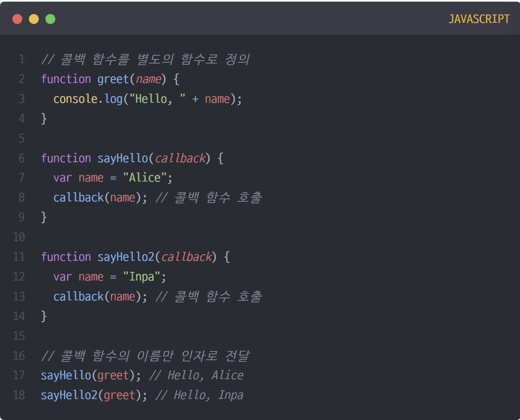Click the yellow traffic light dot
The image size is (520, 420).
tap(34, 19)
